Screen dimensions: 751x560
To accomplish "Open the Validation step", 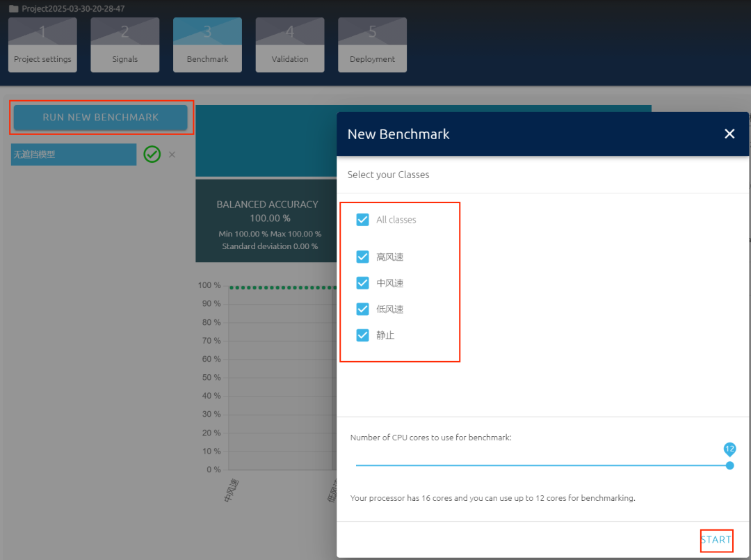I will tap(290, 45).
